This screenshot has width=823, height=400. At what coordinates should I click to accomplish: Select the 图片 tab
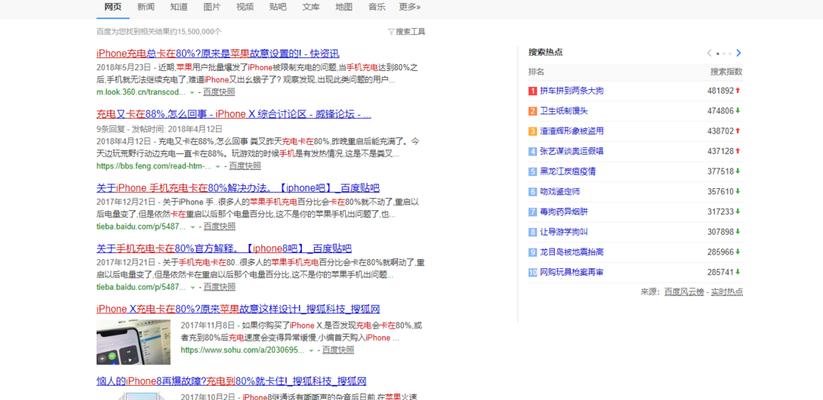click(212, 7)
